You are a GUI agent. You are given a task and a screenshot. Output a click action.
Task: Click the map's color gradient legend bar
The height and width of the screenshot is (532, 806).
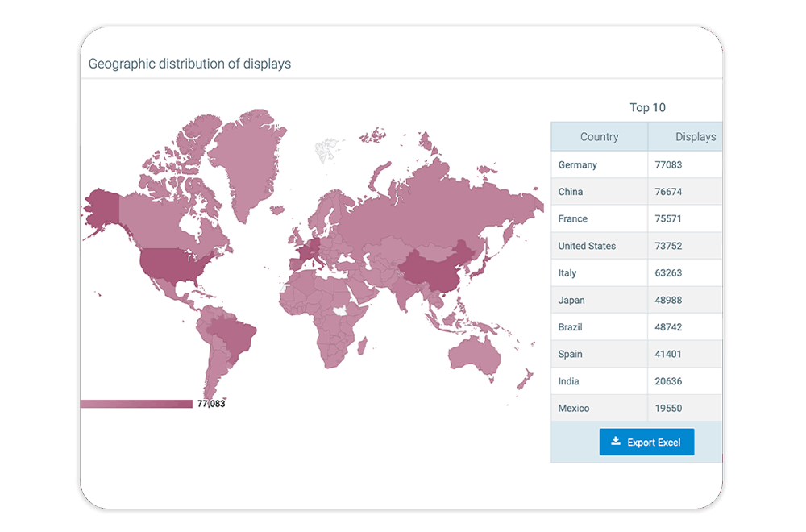click(136, 404)
